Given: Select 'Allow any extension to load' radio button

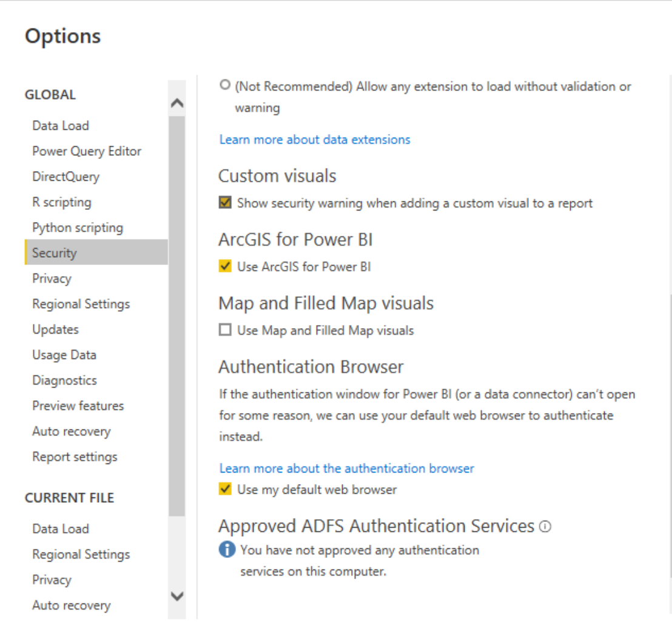Looking at the screenshot, I should tap(224, 85).
